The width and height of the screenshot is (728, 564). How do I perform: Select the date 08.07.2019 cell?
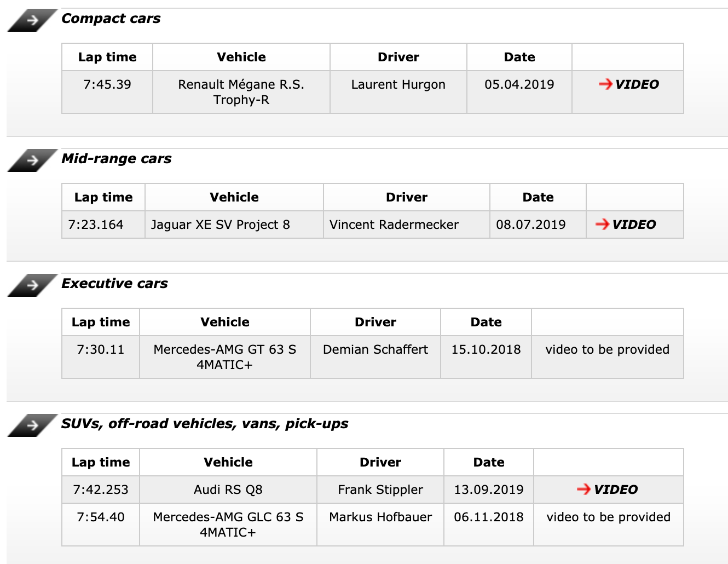(531, 225)
